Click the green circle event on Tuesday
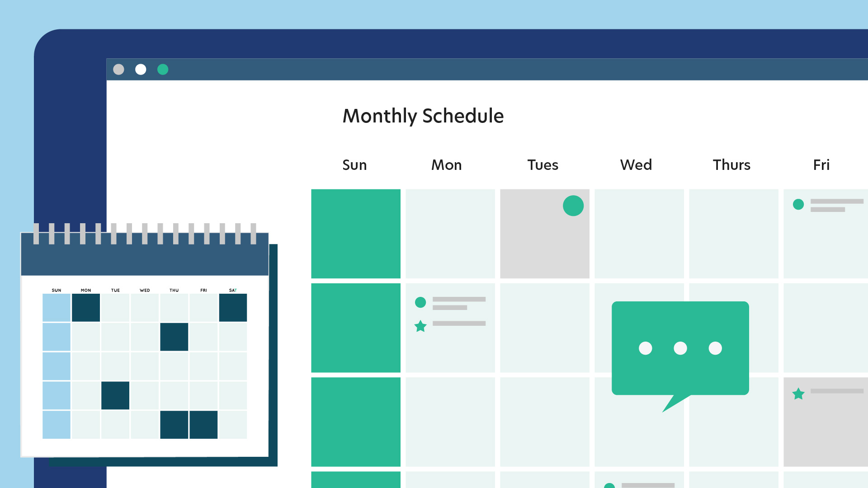Screen dimensions: 868x488 pos(571,205)
